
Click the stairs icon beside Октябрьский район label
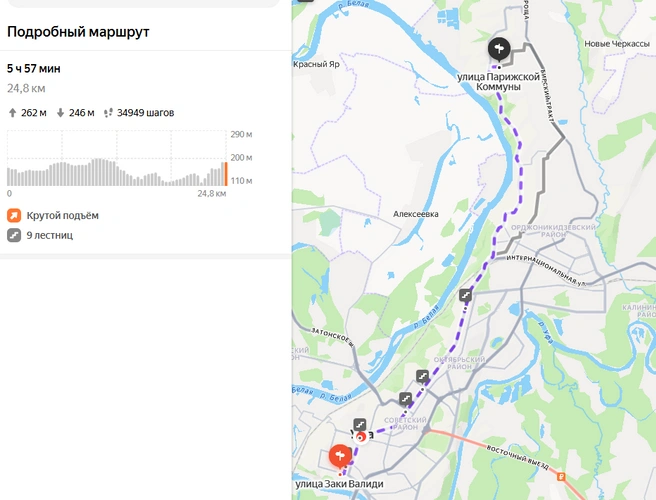(x=423, y=376)
